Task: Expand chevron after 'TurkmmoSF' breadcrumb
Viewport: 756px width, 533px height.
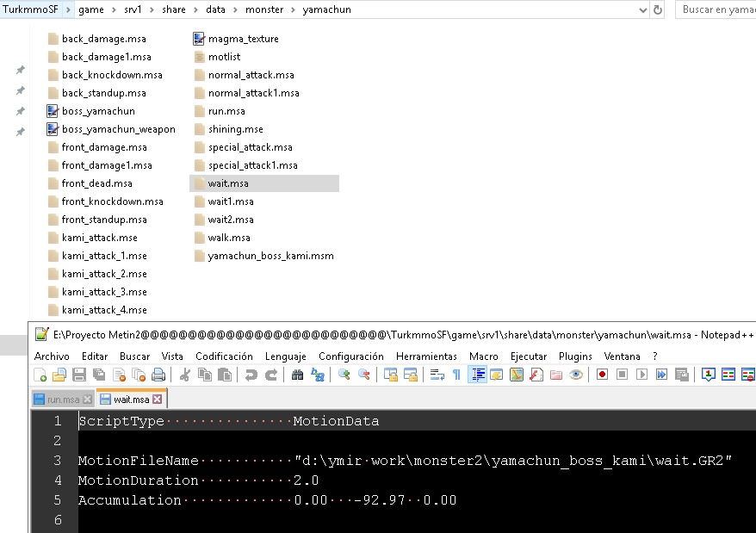Action: coord(68,9)
